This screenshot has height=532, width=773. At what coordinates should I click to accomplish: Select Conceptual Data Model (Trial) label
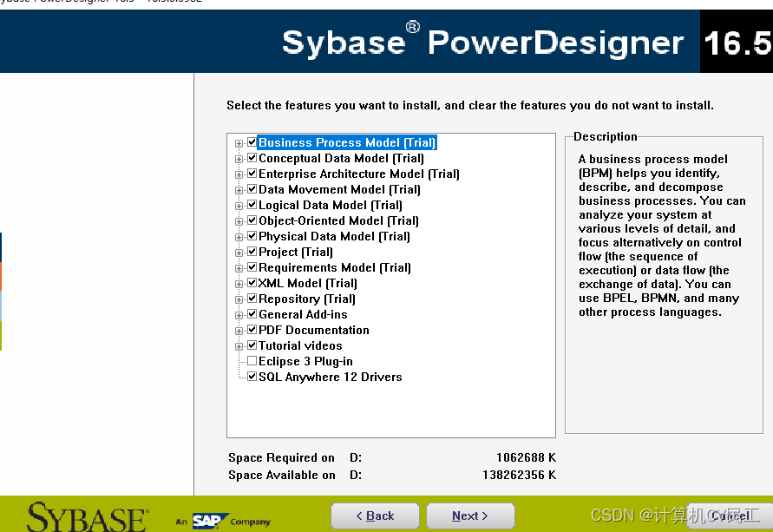pos(341,158)
